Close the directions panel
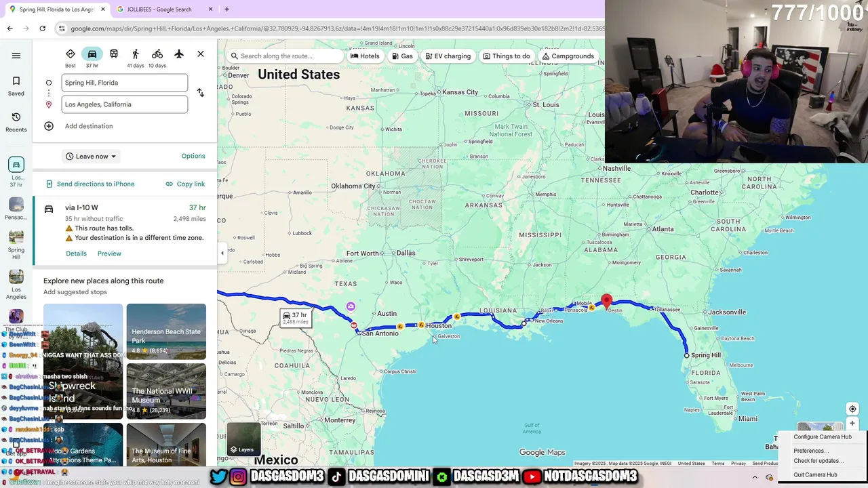868x488 pixels. 201,54
